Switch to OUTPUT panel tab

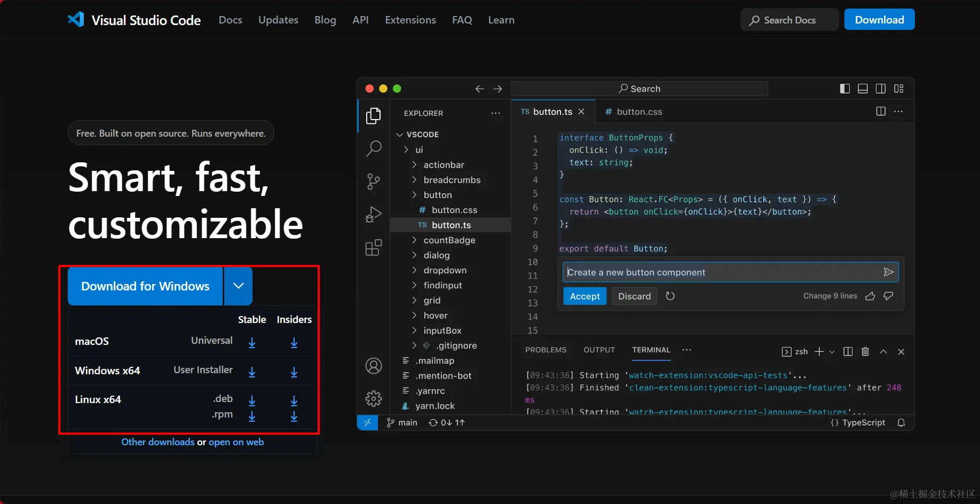click(x=599, y=350)
